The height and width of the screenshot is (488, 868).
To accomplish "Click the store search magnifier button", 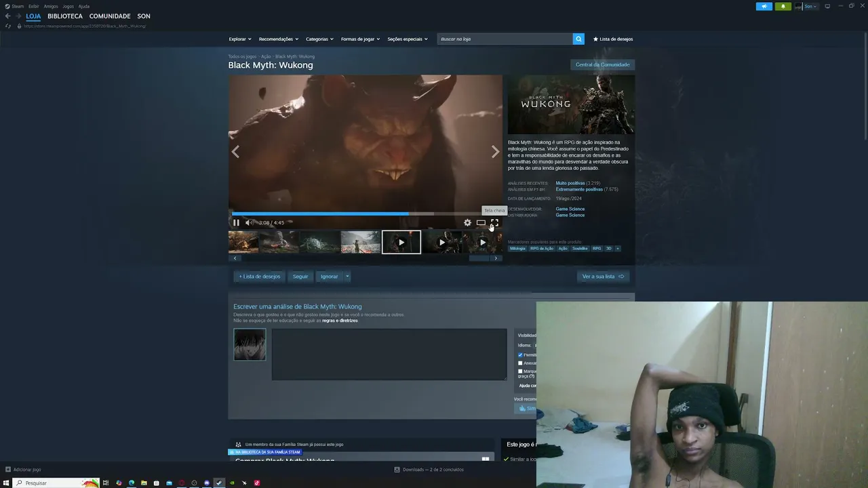I will coord(578,39).
